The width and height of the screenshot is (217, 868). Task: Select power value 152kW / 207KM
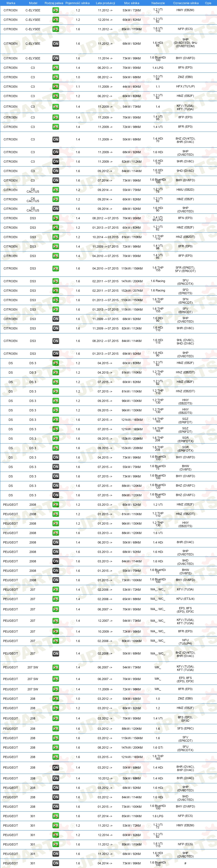(132, 291)
